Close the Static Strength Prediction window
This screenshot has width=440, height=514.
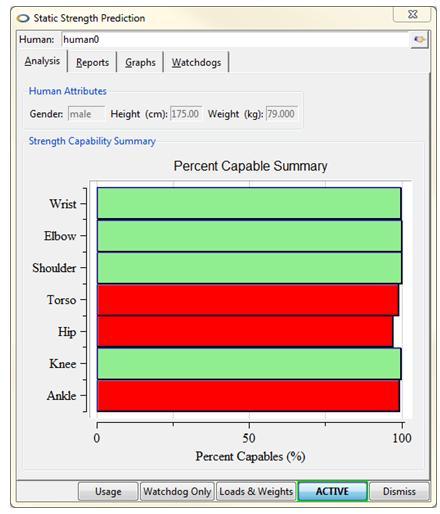[x=413, y=14]
